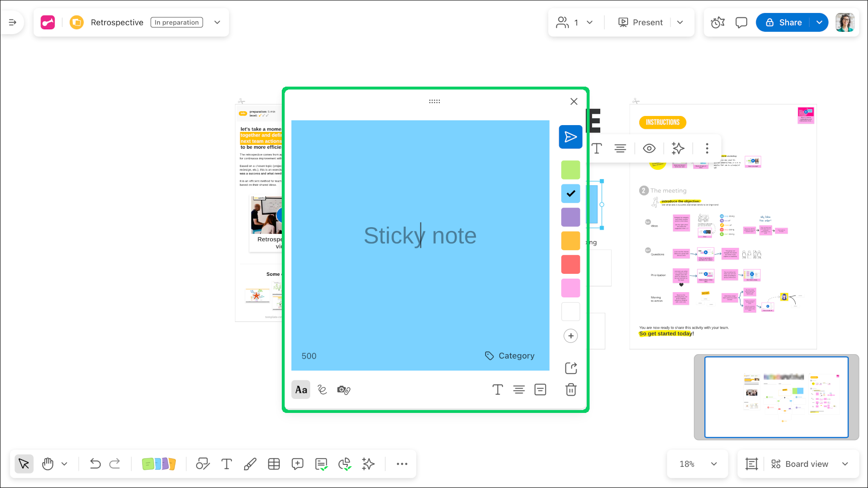868x488 pixels.
Task: Delete the sticky note with the trash icon
Action: click(570, 390)
